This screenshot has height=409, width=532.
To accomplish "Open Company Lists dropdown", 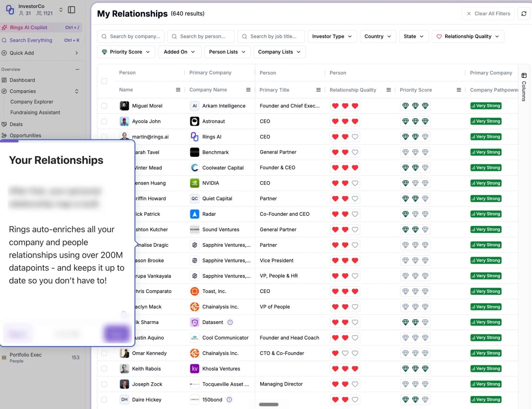I will (x=280, y=52).
